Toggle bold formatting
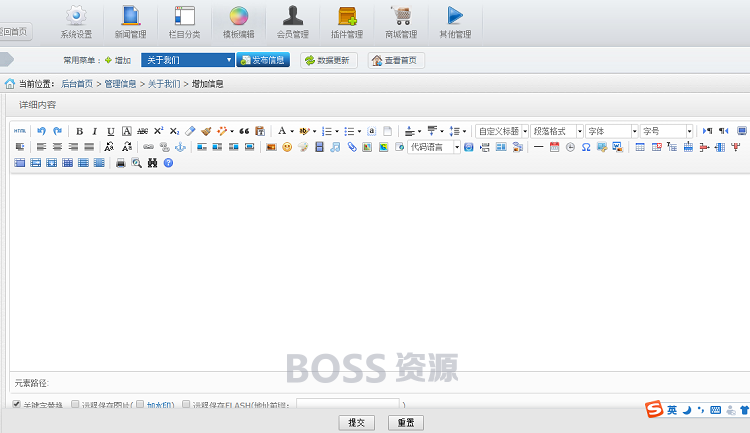Screen dimensions: 750x433 pyautogui.click(x=79, y=131)
